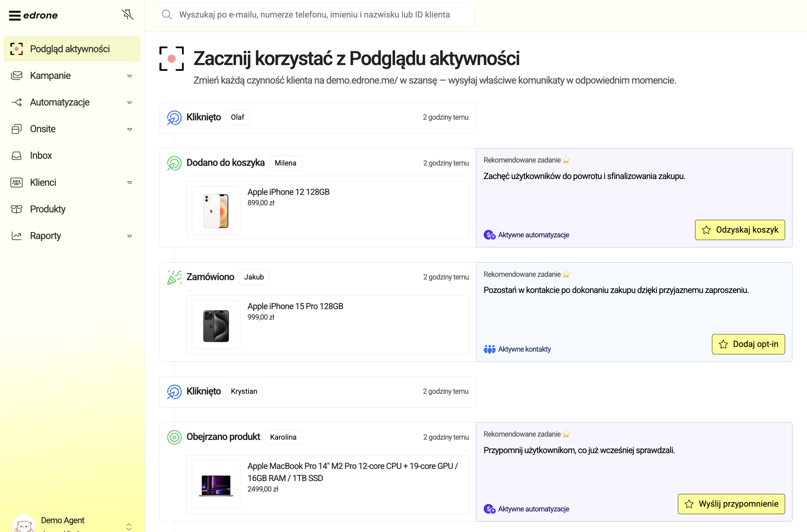Screen dimensions: 807x532
Task: Open the hamburger menu next to edrone logo
Action: point(14,15)
